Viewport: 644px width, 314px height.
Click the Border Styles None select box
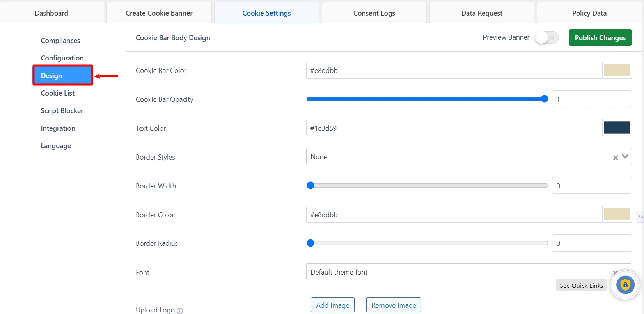click(469, 157)
